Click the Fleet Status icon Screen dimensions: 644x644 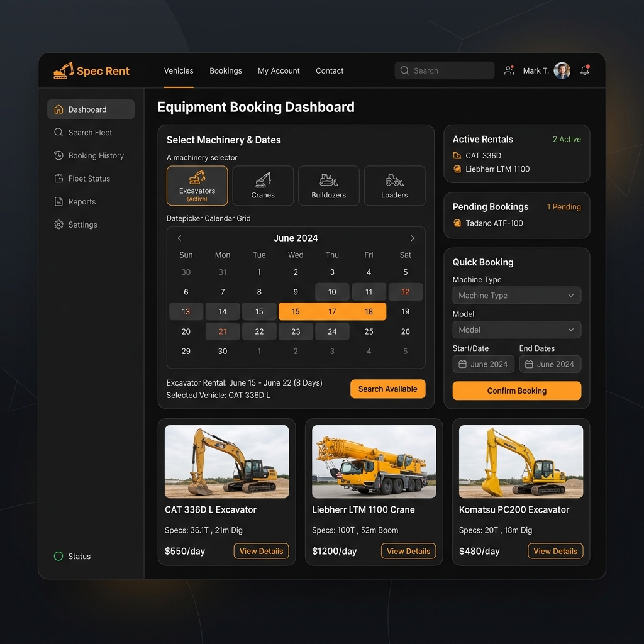click(58, 178)
